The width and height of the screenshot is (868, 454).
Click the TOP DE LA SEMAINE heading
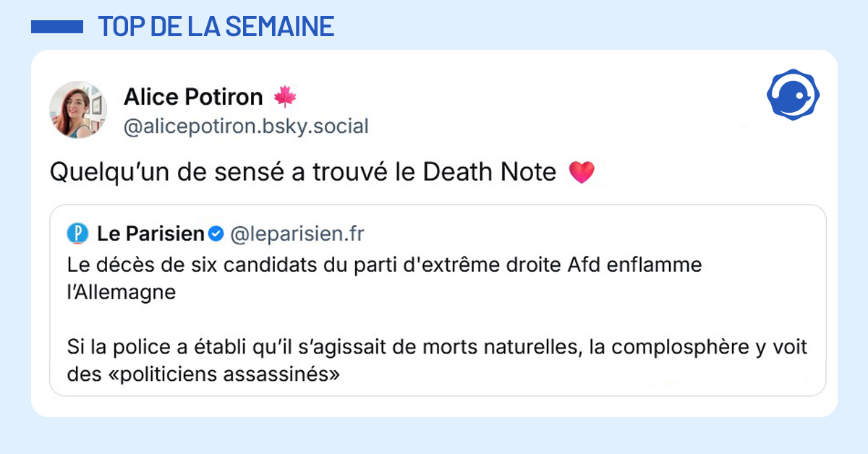[216, 27]
